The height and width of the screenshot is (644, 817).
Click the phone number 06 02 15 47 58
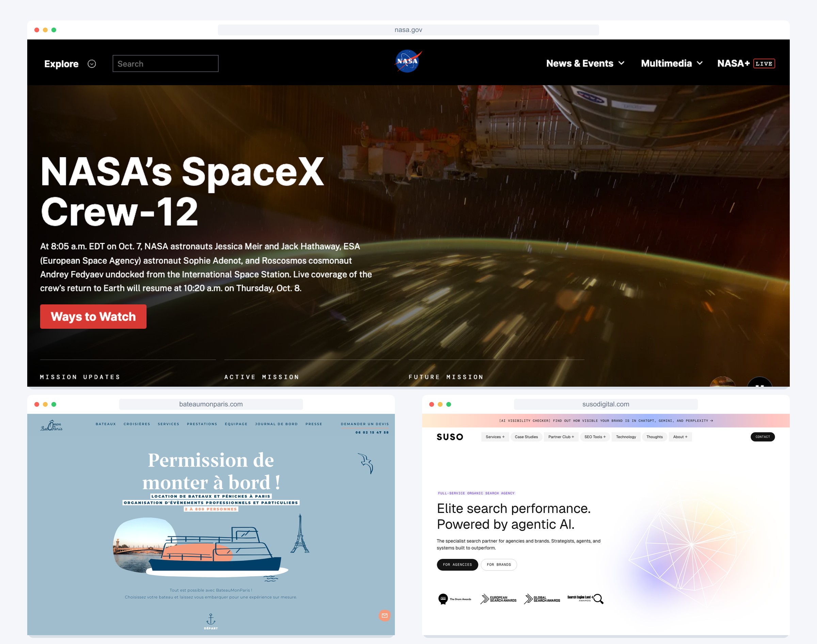(x=372, y=433)
